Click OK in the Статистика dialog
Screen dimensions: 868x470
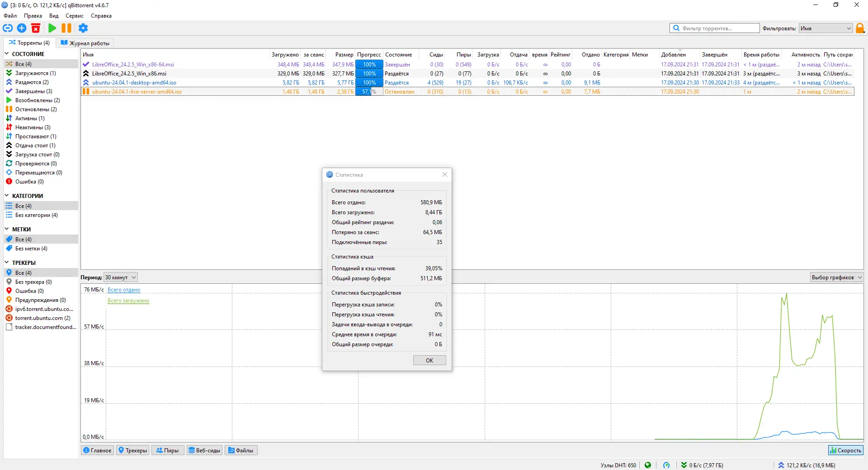429,360
